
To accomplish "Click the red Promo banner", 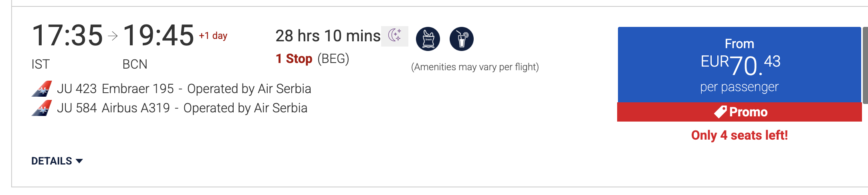I will [739, 112].
